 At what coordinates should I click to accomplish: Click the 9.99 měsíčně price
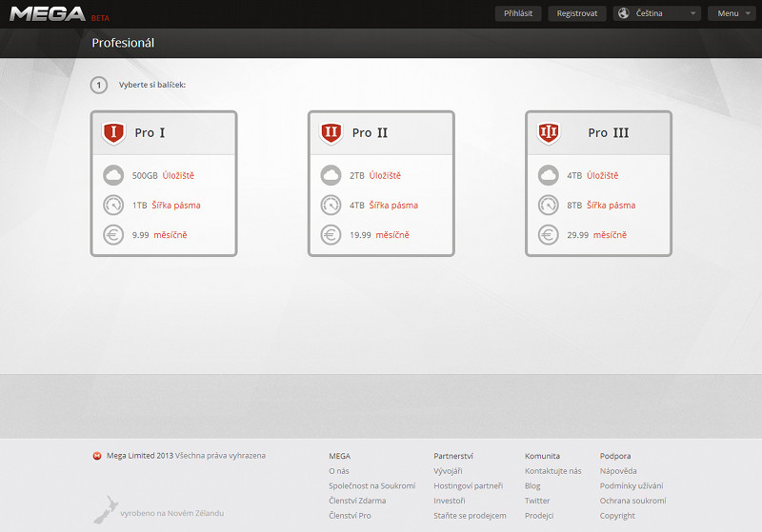[x=159, y=235]
